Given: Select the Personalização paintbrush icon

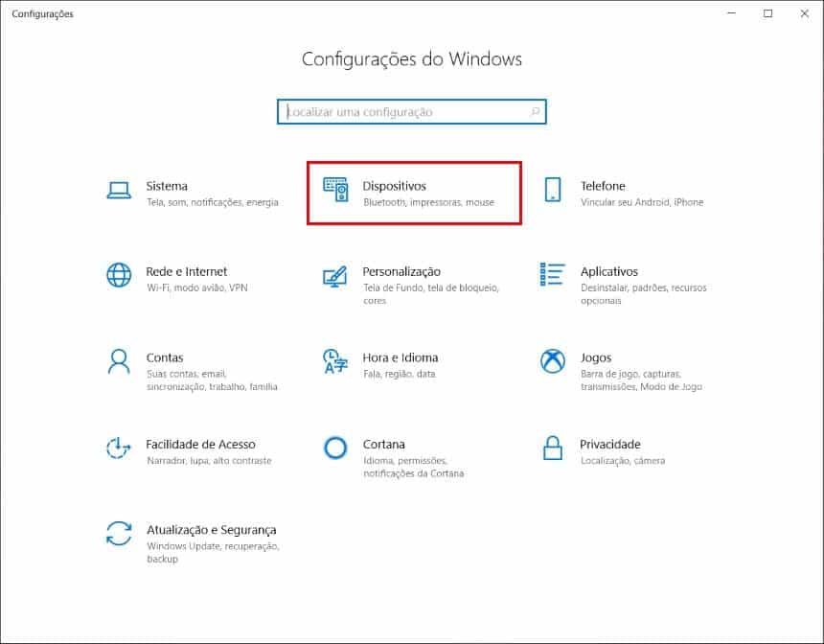Looking at the screenshot, I should point(334,277).
